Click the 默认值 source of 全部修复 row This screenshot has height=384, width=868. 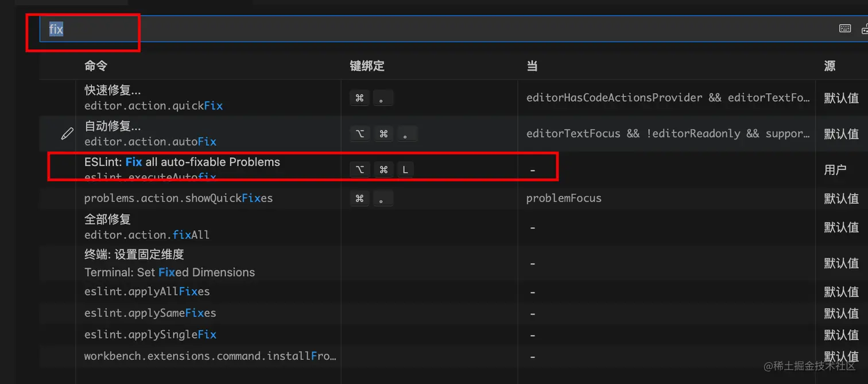842,227
